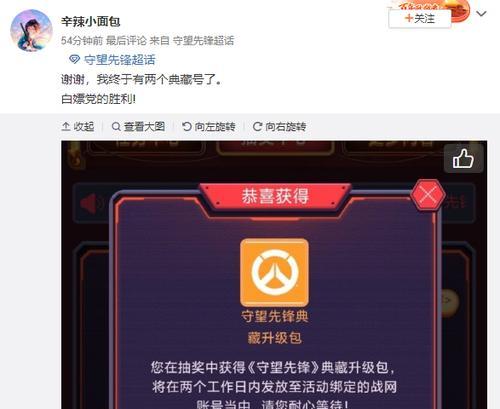Viewport: 500px width, 409px height.
Task: Click the 恭喜获得 red banner title
Action: 275,196
